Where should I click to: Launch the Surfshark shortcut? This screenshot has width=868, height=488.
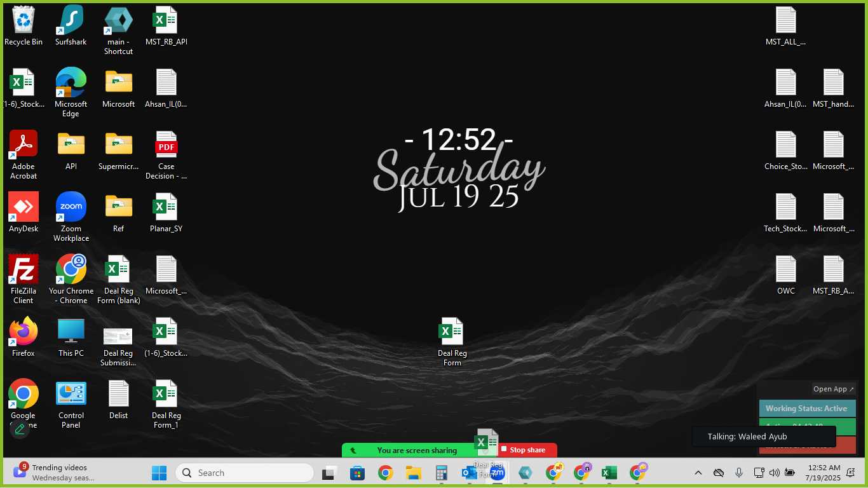click(x=71, y=26)
